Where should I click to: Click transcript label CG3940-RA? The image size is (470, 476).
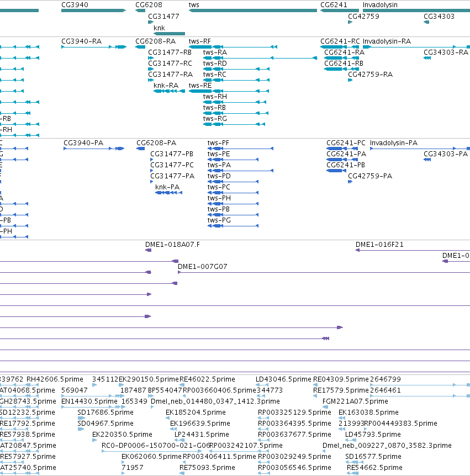tap(81, 41)
